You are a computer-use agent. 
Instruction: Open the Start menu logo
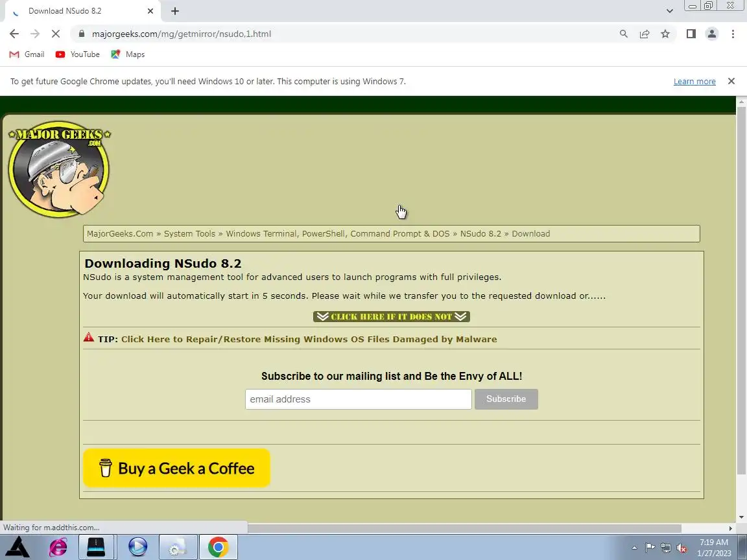coord(17,546)
